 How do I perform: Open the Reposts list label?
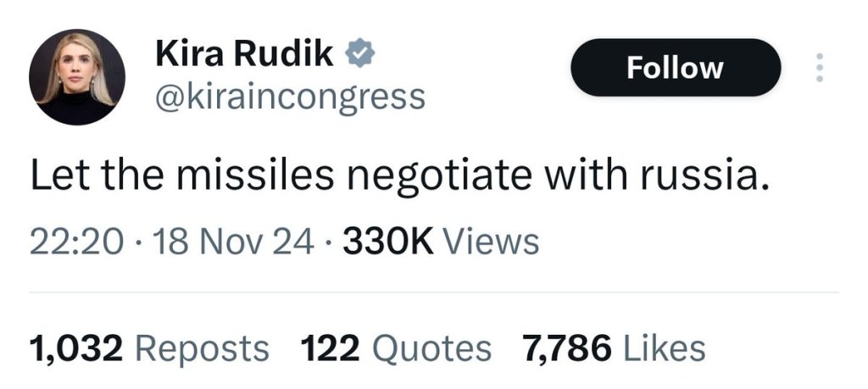pyautogui.click(x=201, y=347)
